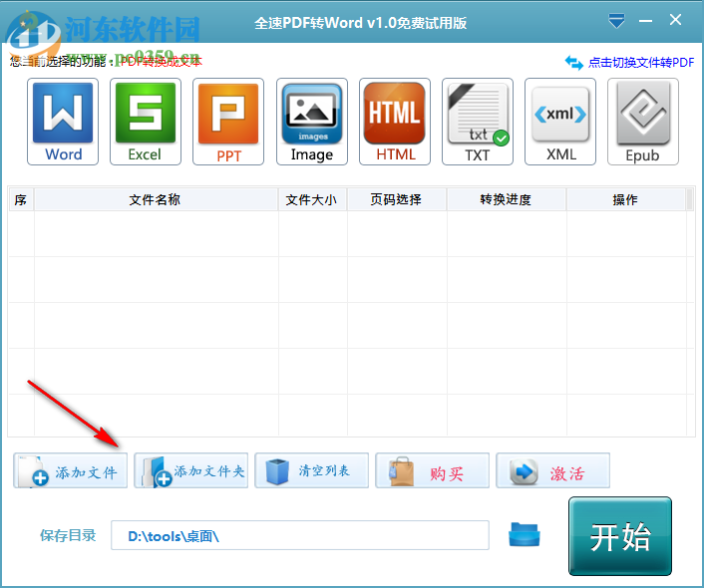
Task: Select the Word conversion format icon
Action: click(63, 122)
